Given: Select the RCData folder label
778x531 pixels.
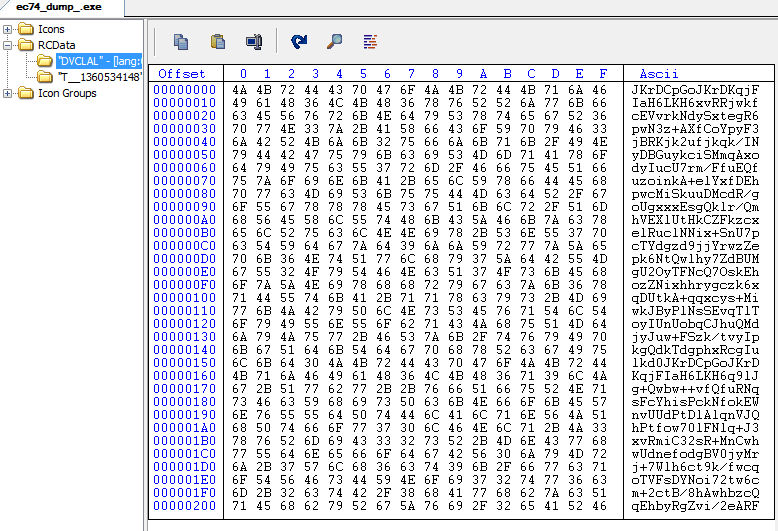Looking at the screenshot, I should coord(56,45).
